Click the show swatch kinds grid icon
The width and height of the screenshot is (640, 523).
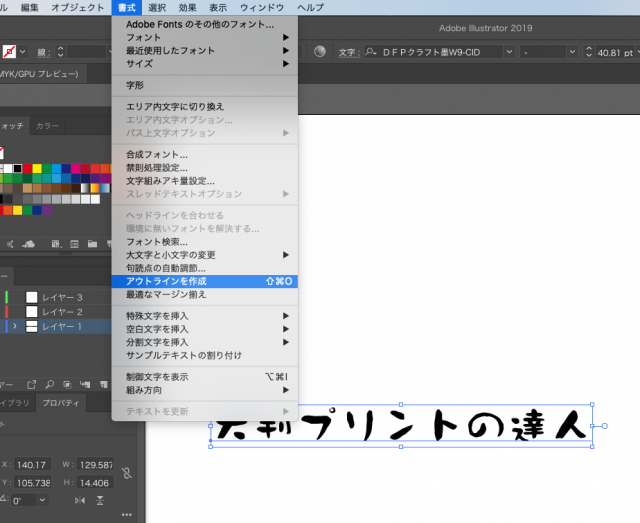click(56, 244)
